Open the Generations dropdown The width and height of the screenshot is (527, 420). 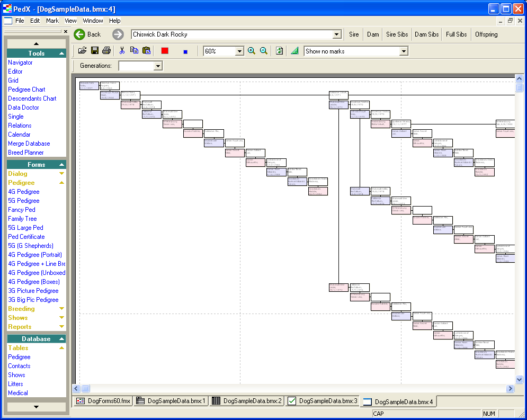(x=157, y=66)
